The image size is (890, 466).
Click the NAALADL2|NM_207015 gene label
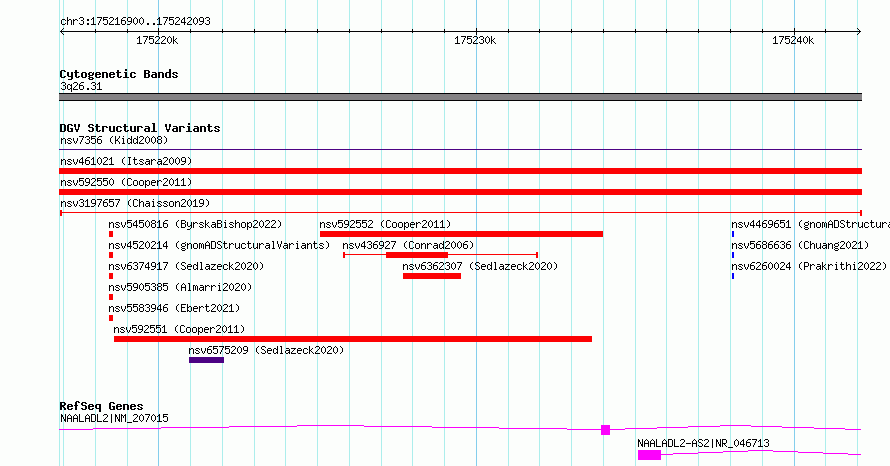tap(114, 418)
